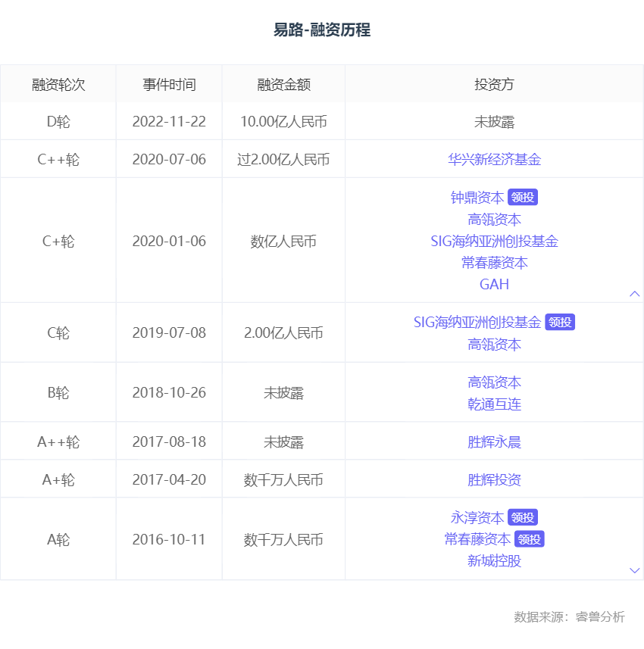
Task: Click the 融资轮次 column header
Action: pyautogui.click(x=58, y=85)
